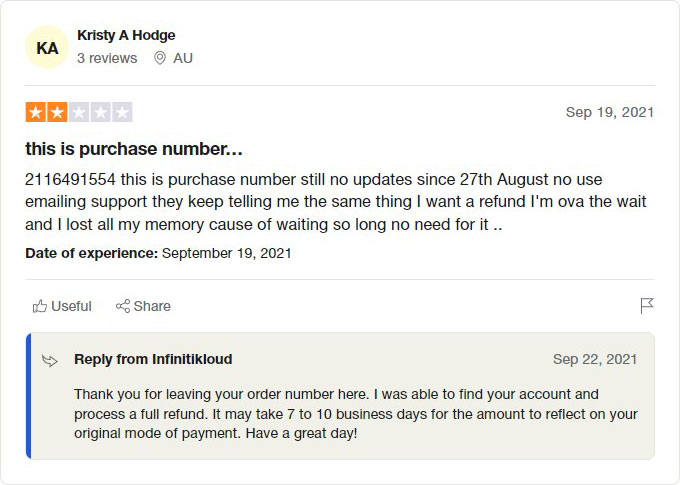
Task: Mark the review as Useful via label
Action: pyautogui.click(x=71, y=306)
